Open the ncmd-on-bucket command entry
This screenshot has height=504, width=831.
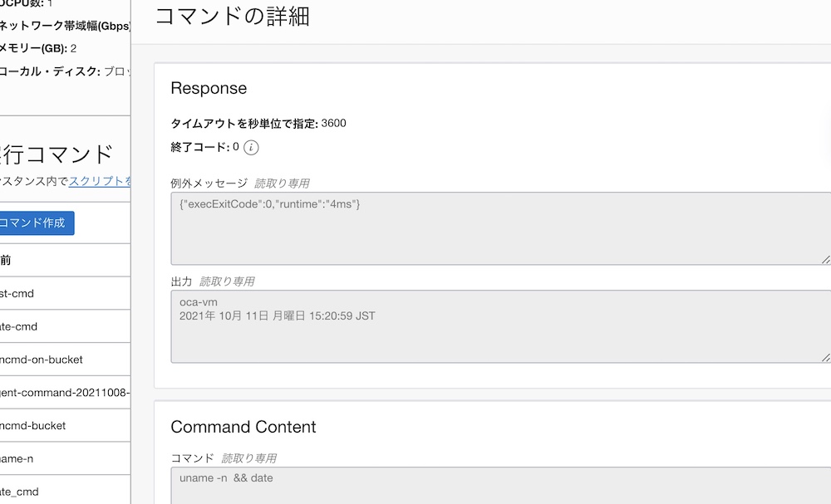(x=42, y=360)
